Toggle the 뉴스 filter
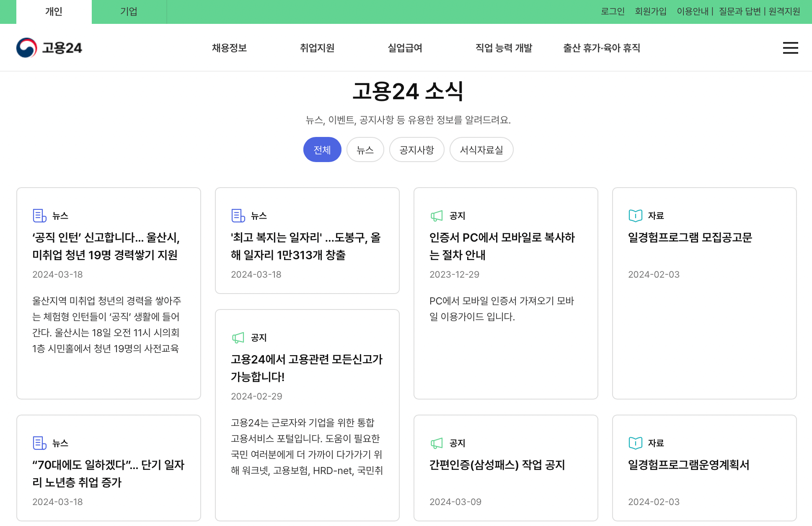Image resolution: width=812 pixels, height=526 pixels. (365, 150)
